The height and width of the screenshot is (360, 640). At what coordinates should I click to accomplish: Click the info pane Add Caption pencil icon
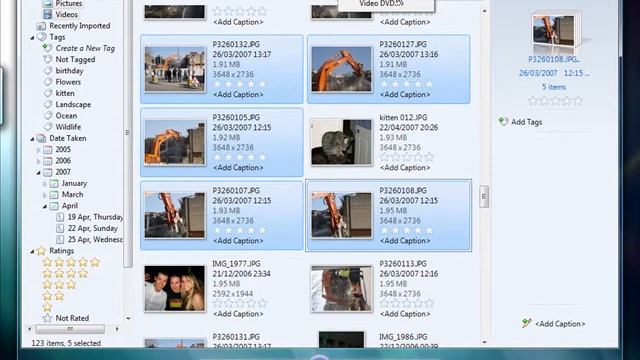coord(526,323)
